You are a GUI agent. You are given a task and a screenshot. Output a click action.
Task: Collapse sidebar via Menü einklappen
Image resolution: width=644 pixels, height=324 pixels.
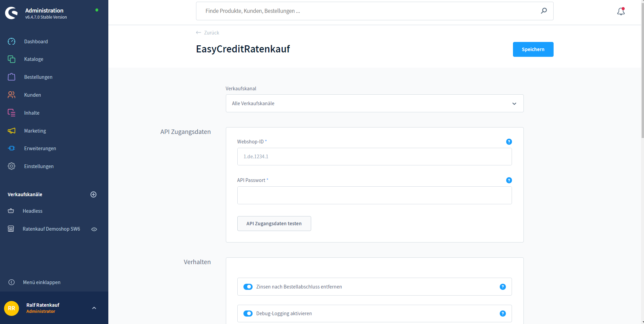(x=41, y=282)
